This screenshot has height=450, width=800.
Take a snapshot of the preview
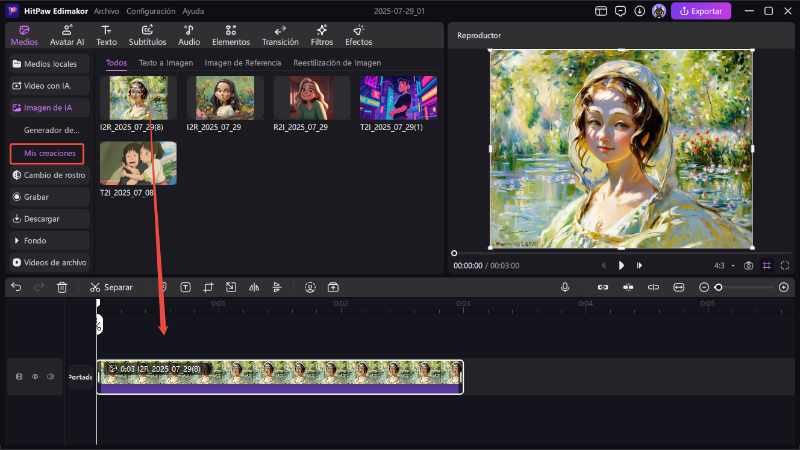(748, 265)
